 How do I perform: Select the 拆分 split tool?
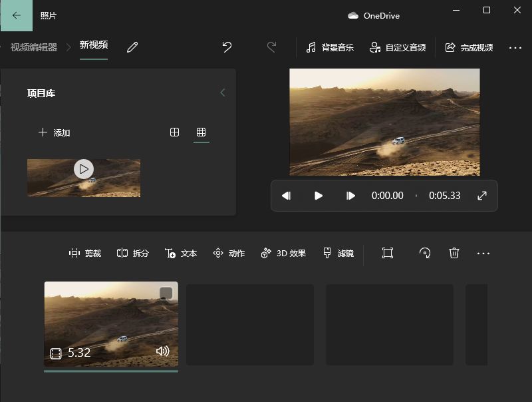(133, 253)
